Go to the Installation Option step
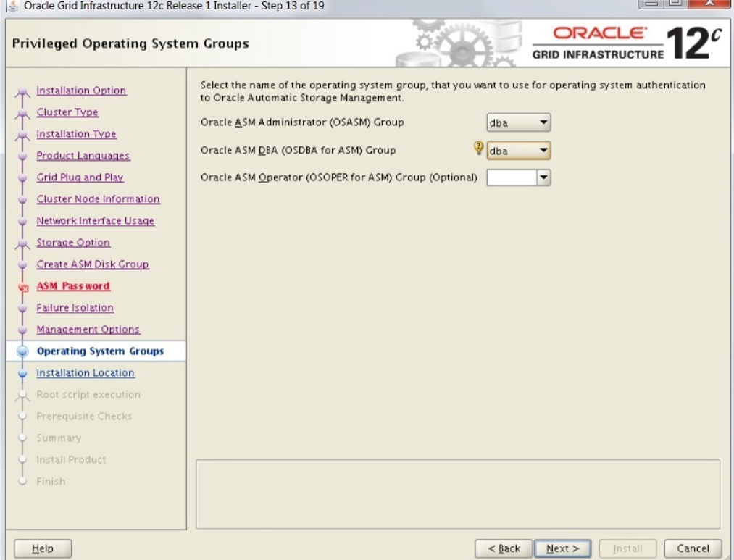The image size is (734, 560). click(81, 91)
